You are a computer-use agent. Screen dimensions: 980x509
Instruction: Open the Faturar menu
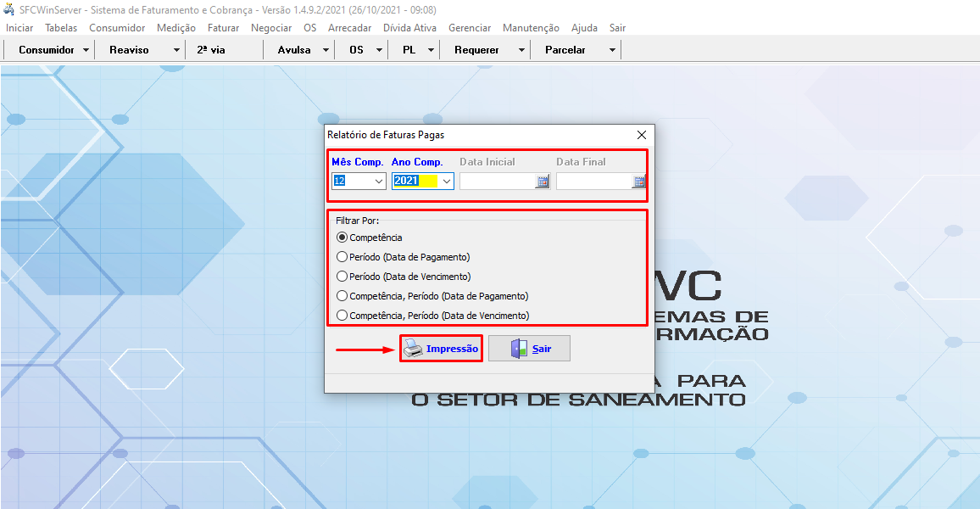223,28
